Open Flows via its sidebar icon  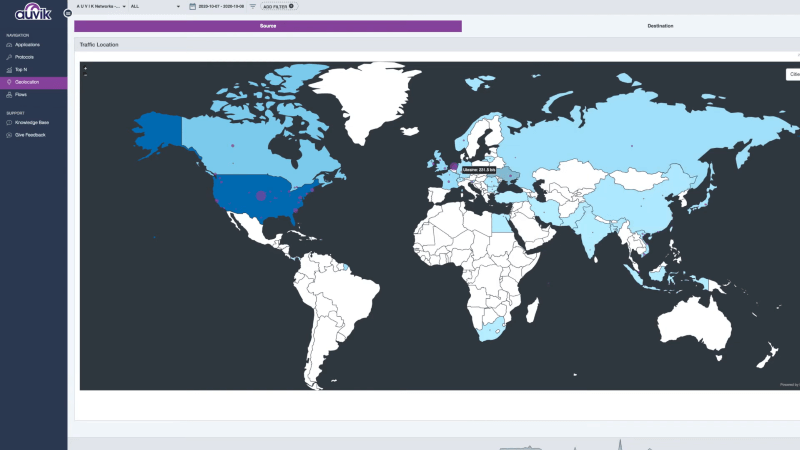coord(9,94)
